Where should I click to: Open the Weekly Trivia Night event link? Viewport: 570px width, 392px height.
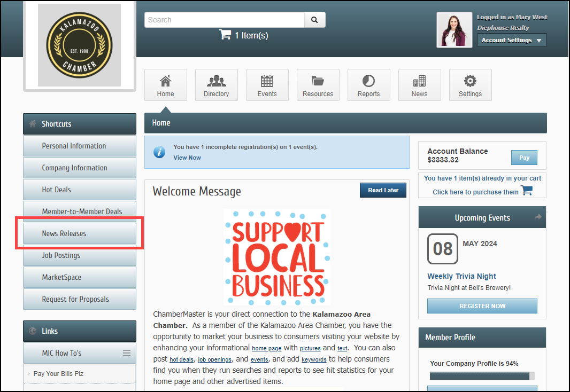pyautogui.click(x=461, y=276)
